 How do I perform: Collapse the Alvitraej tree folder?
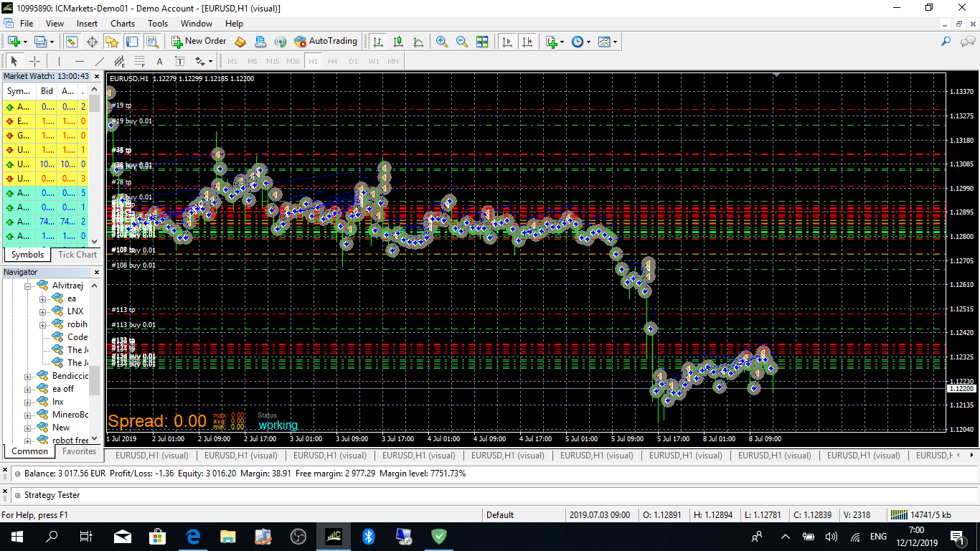click(29, 286)
